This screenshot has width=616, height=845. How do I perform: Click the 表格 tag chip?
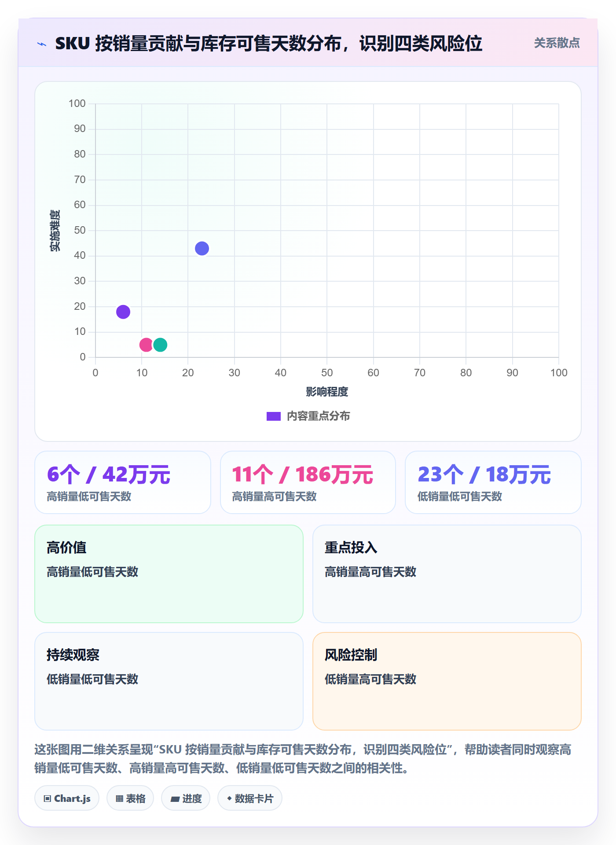tap(130, 798)
